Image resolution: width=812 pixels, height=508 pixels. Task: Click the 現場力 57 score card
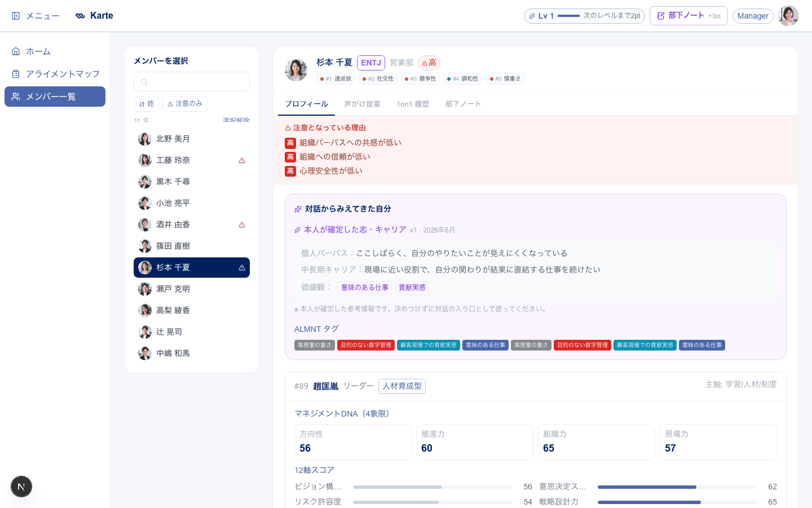pos(718,442)
